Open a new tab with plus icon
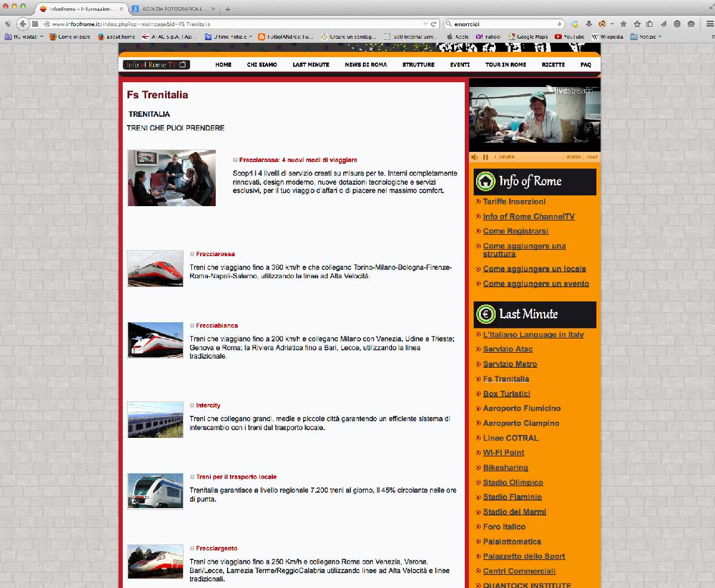This screenshot has height=588, width=715. coord(228,9)
